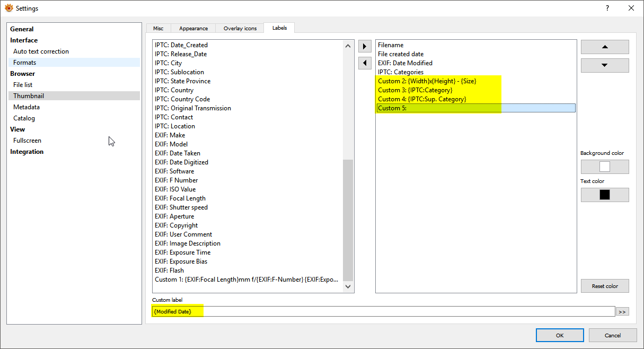Screen dimensions: 644x349
Task: Click the Cancel button
Action: (613, 335)
